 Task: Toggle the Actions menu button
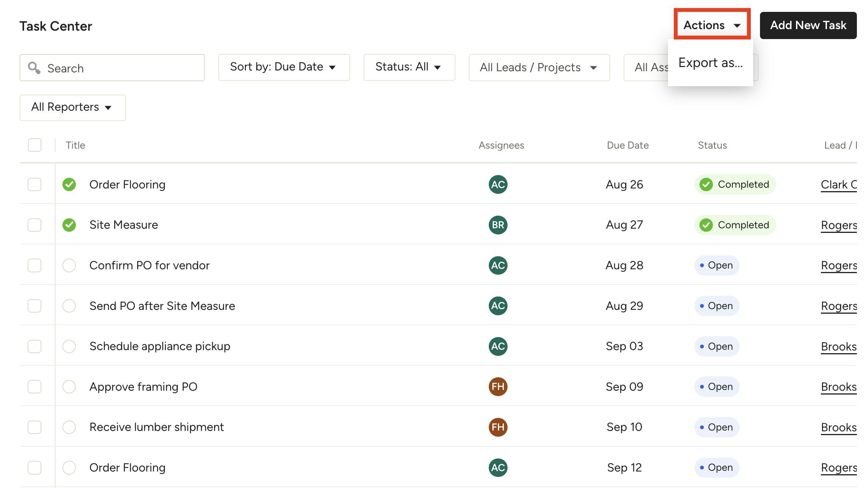click(712, 25)
